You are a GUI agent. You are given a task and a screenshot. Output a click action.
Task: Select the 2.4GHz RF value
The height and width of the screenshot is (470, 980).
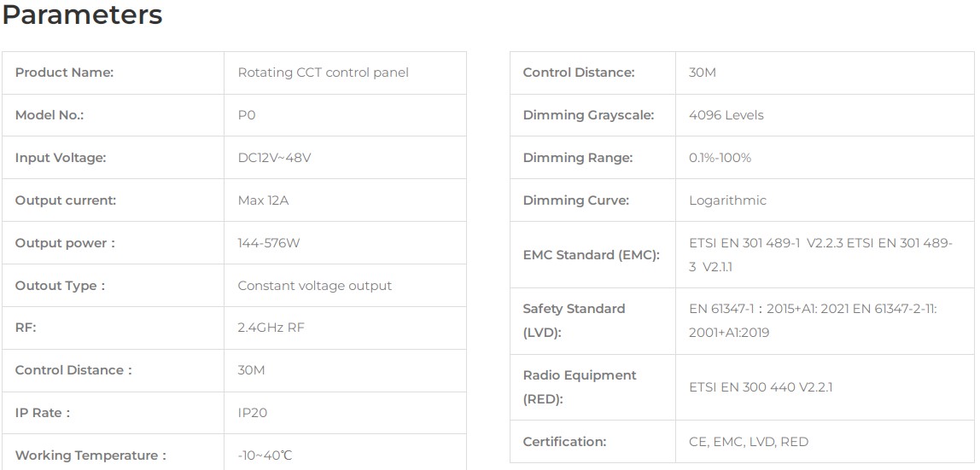pos(271,328)
